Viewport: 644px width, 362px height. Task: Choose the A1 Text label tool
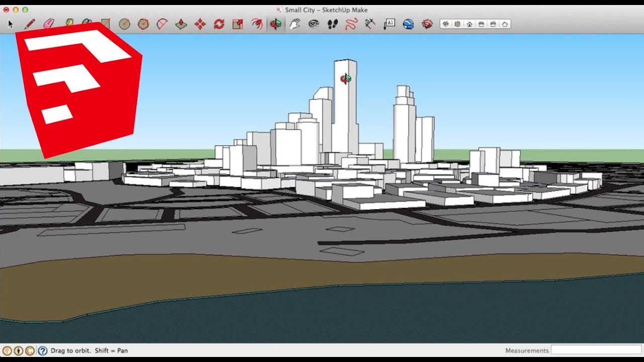tap(389, 24)
